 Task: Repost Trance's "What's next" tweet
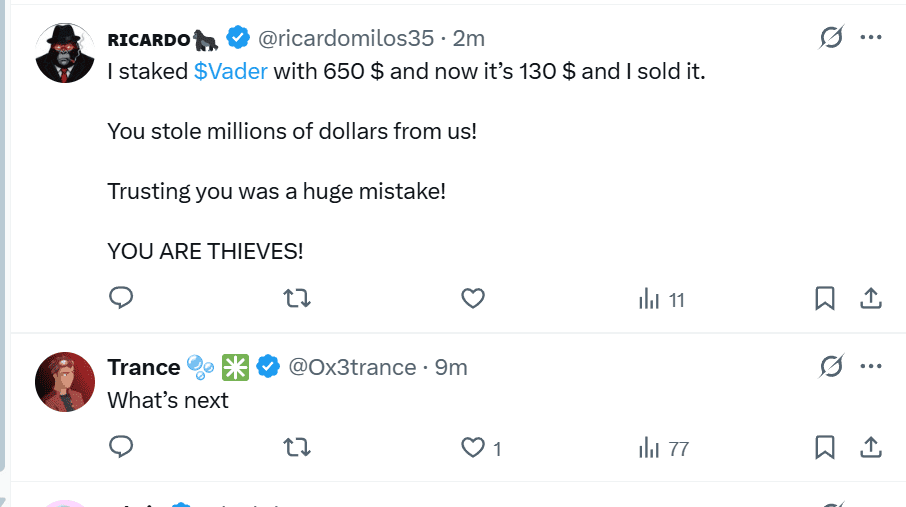pyautogui.click(x=297, y=447)
